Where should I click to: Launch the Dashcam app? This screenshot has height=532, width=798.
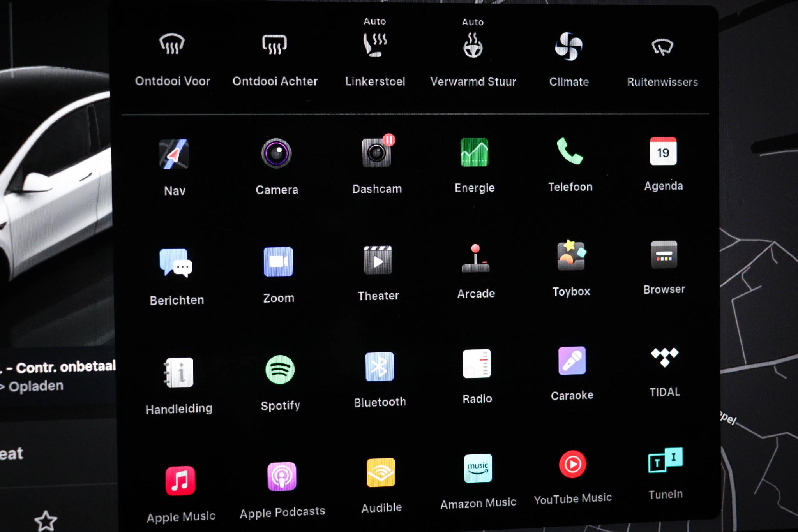[x=376, y=153]
